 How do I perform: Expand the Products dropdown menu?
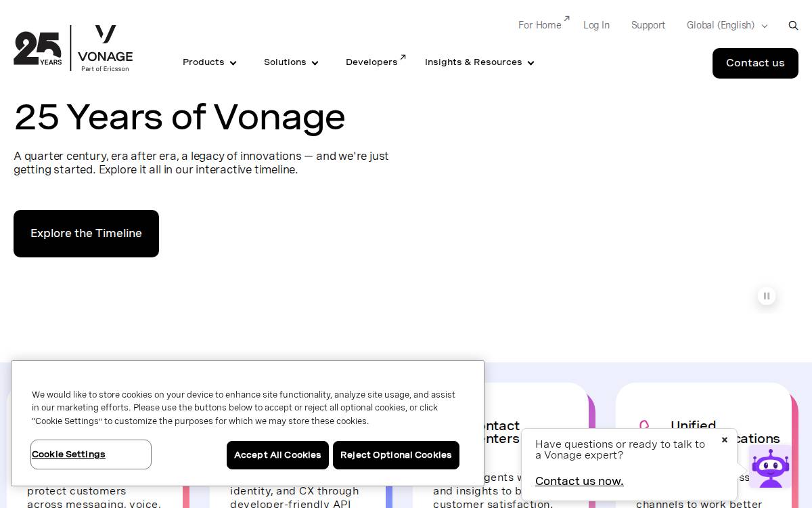pos(210,62)
